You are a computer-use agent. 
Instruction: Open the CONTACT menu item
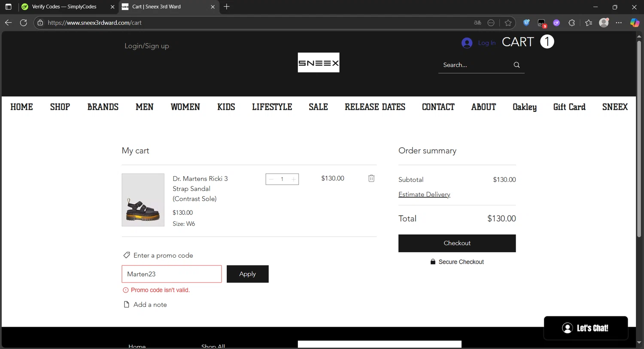438,107
